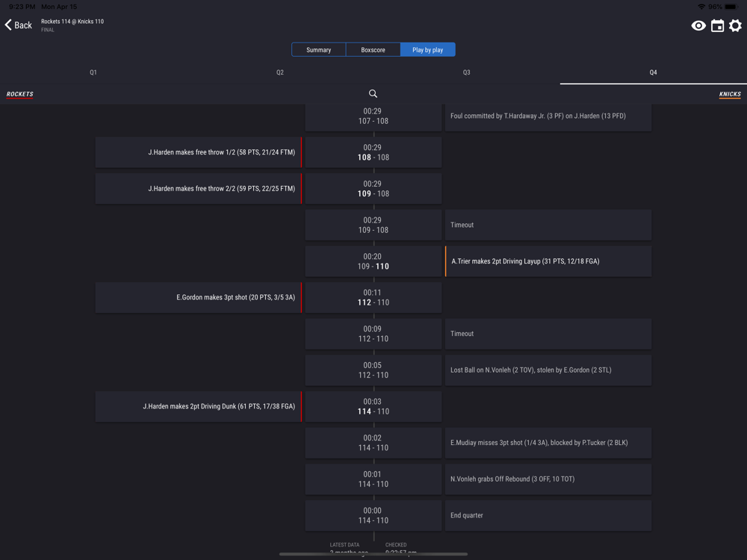The image size is (747, 560).
Task: Tap the Wi-Fi status icon
Action: (701, 7)
